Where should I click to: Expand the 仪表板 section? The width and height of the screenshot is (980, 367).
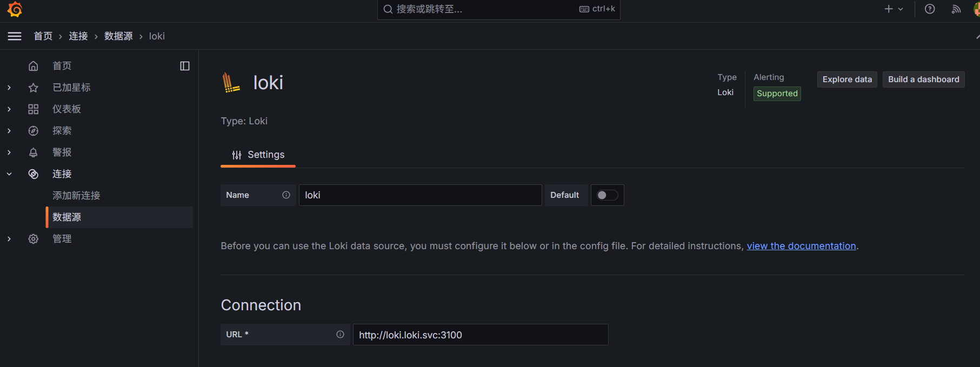click(x=9, y=109)
